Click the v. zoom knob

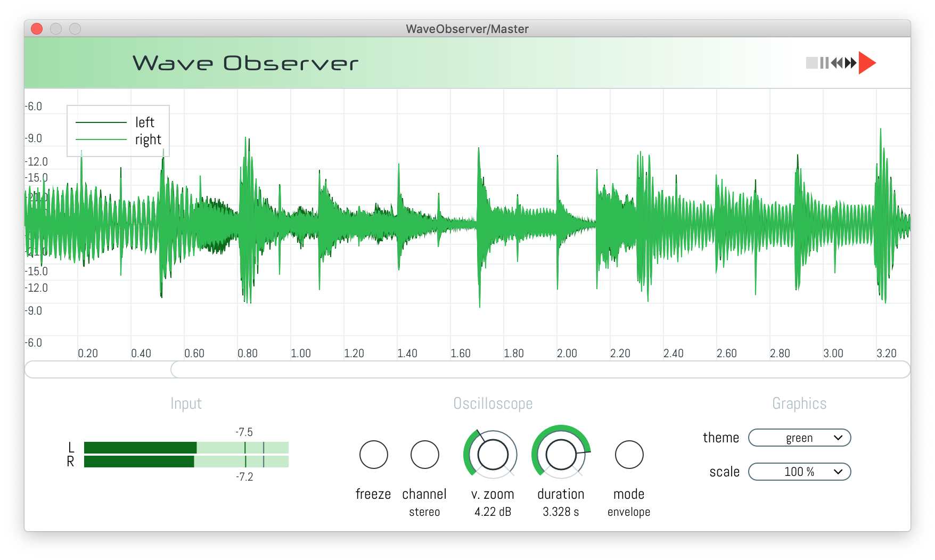(x=493, y=455)
